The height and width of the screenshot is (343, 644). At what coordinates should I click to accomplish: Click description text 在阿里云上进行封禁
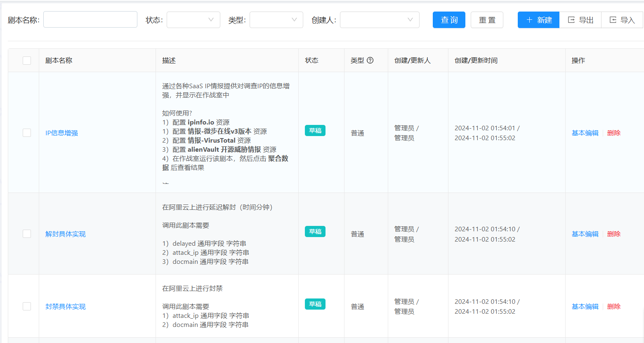(192, 288)
